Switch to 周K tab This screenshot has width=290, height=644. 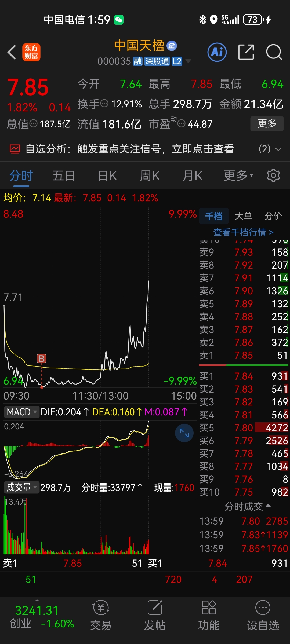150,176
